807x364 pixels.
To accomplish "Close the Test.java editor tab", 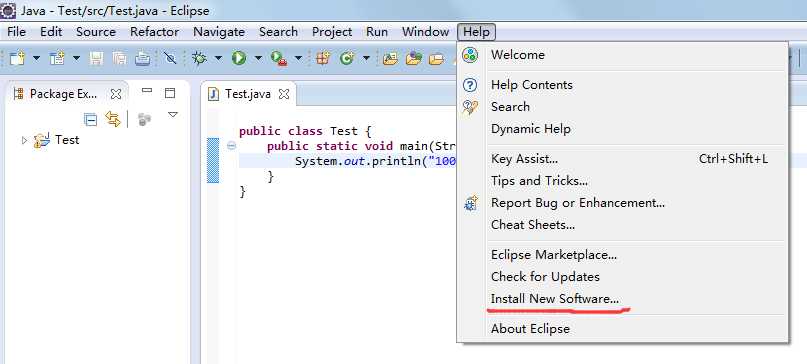I will point(284,94).
